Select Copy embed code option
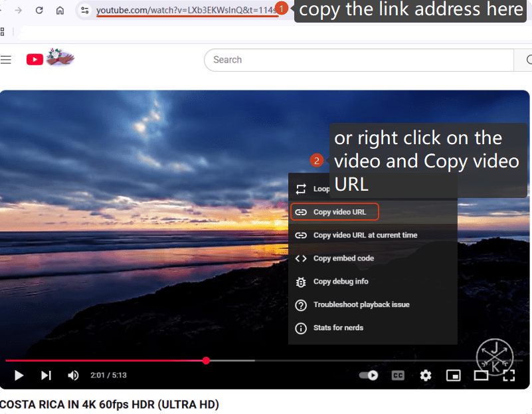 click(x=343, y=259)
